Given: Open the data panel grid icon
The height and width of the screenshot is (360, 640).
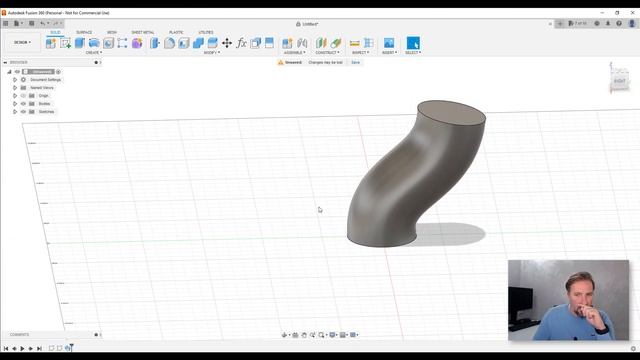Looking at the screenshot, I should [x=6, y=23].
